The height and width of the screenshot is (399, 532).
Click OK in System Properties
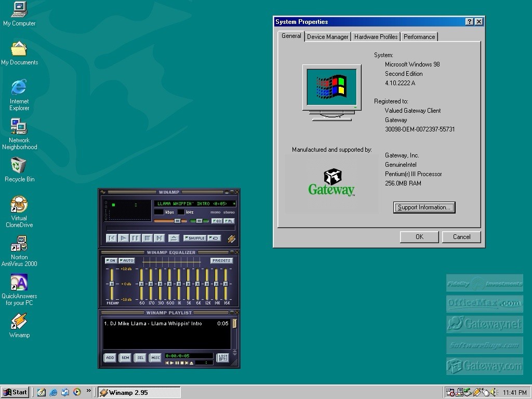point(419,237)
